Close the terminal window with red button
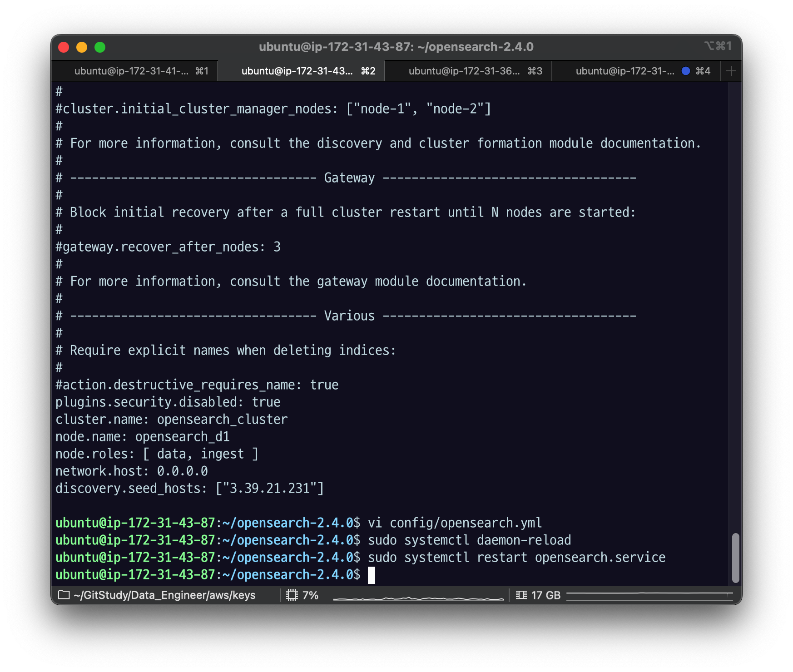 (64, 47)
